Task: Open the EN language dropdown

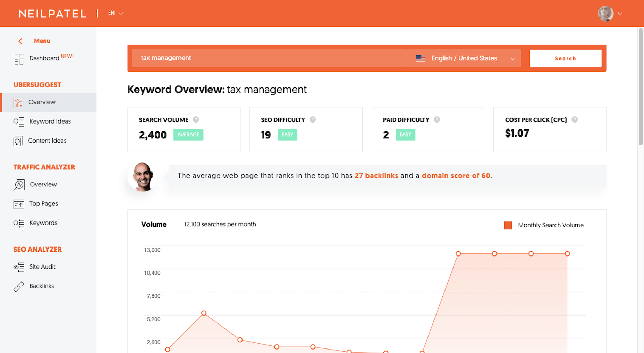Action: [x=116, y=13]
